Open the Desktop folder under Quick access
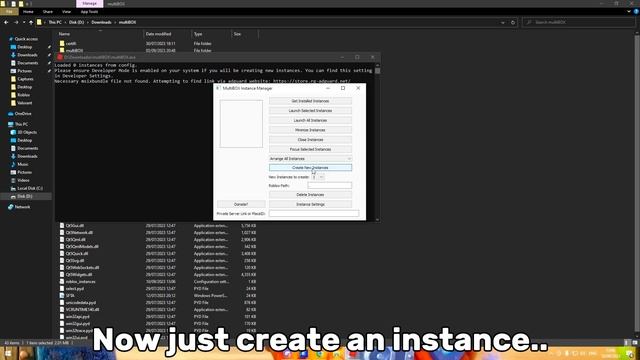The image size is (640, 360). pos(24,47)
